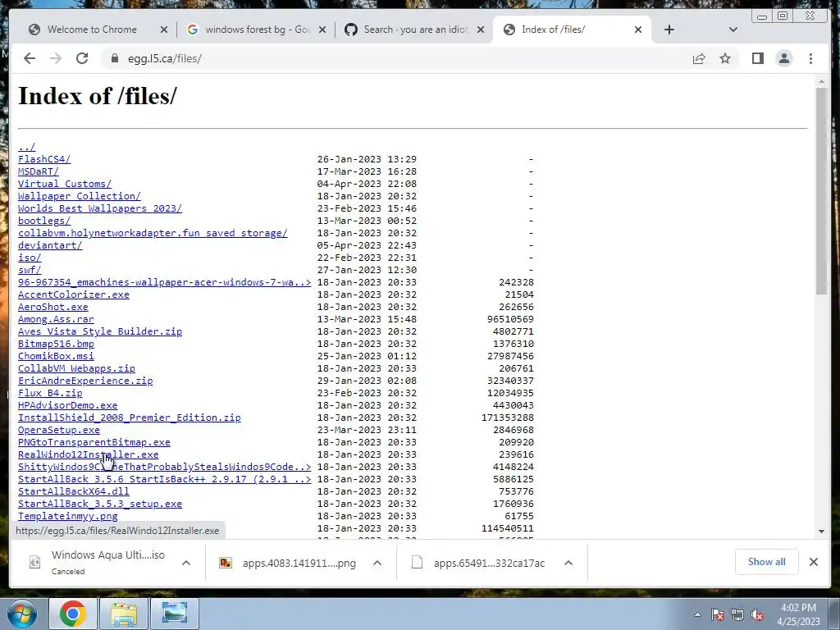
Task: Download InstallShield_2008_Premier_Edition.zip
Action: 129,418
